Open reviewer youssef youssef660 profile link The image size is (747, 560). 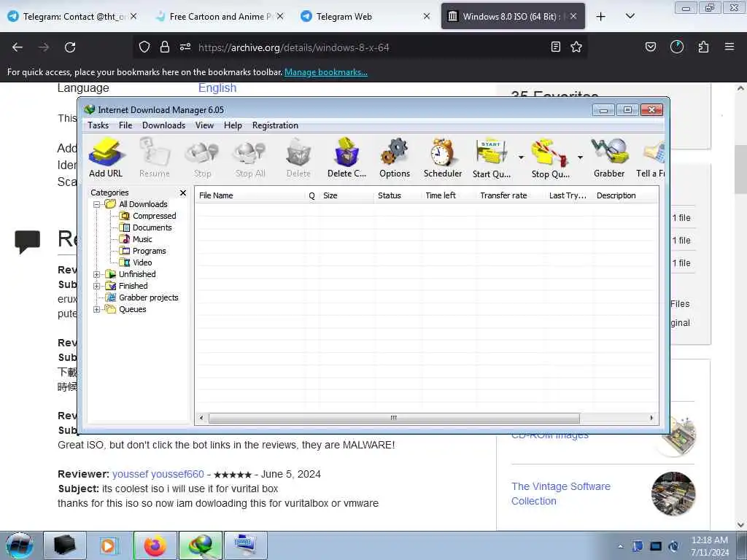[x=158, y=474]
